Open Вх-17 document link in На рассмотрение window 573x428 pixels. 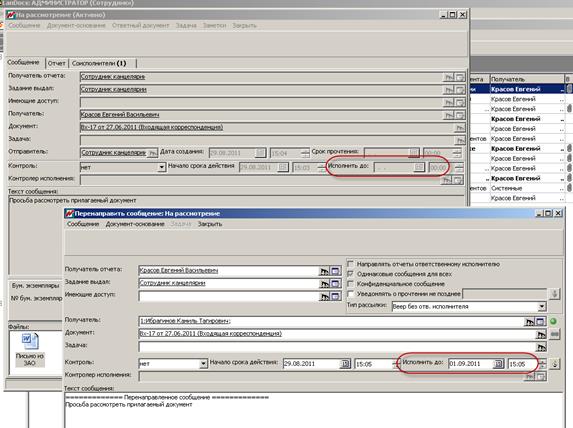(152, 127)
